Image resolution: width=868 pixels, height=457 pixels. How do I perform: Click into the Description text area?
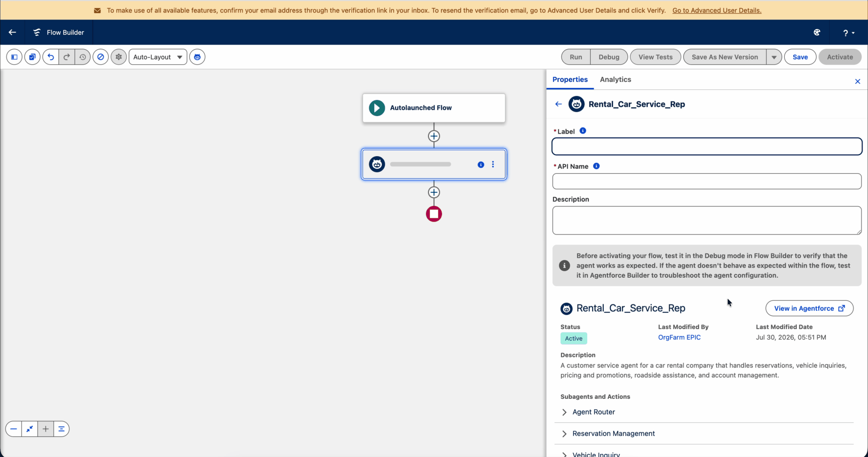pos(707,220)
